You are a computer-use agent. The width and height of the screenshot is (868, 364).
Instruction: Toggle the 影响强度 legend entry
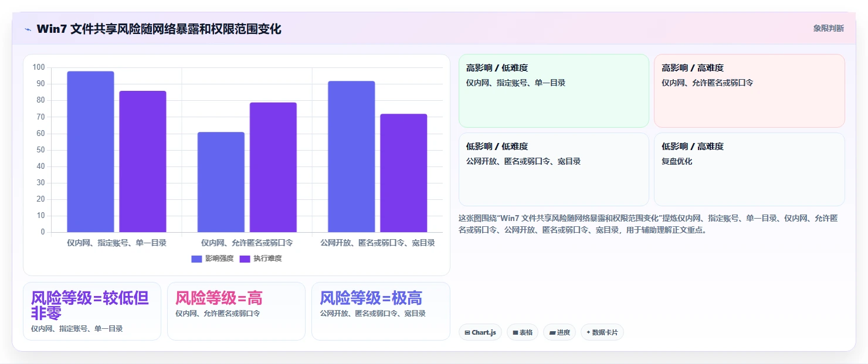point(212,258)
